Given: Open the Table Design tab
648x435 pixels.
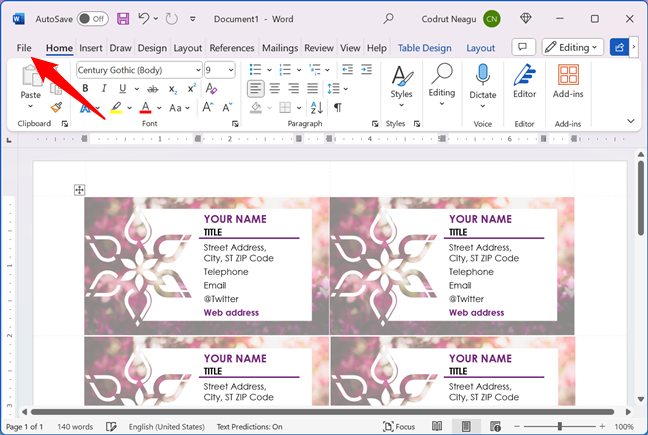Looking at the screenshot, I should point(424,48).
